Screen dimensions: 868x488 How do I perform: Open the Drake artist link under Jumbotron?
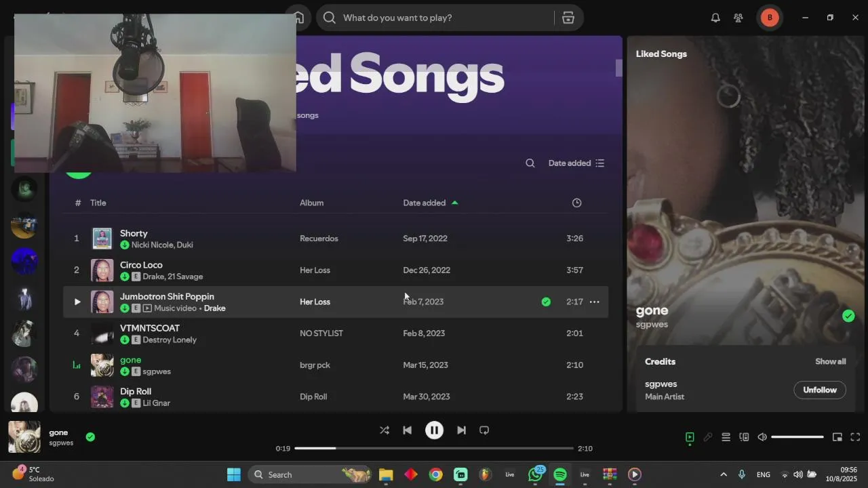[214, 308]
